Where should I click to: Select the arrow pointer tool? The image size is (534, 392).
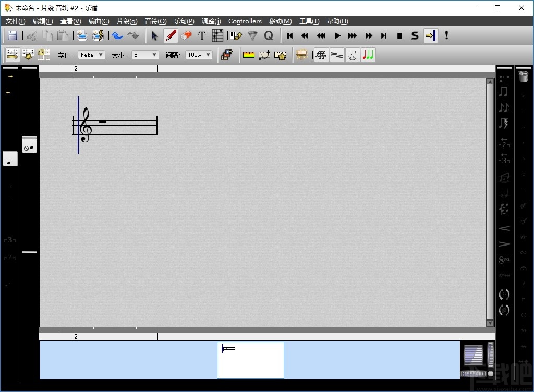pos(154,35)
